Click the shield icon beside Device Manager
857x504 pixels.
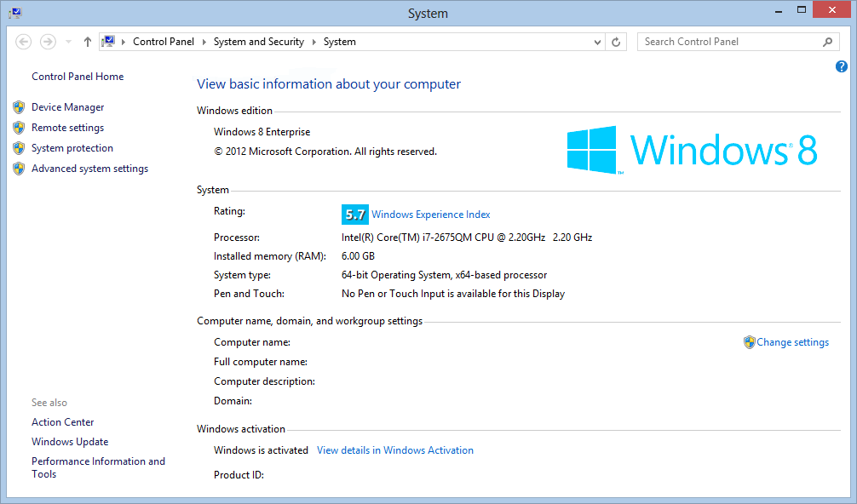19,107
